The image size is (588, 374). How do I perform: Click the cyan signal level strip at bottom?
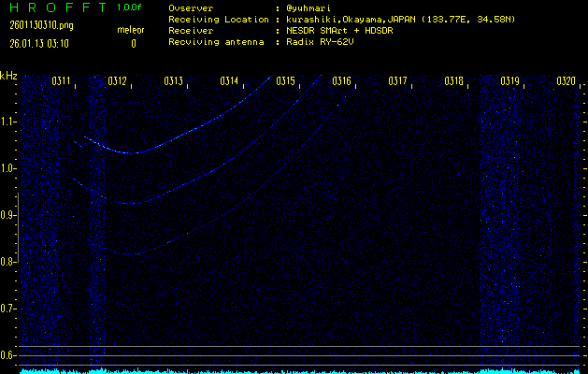point(299,370)
